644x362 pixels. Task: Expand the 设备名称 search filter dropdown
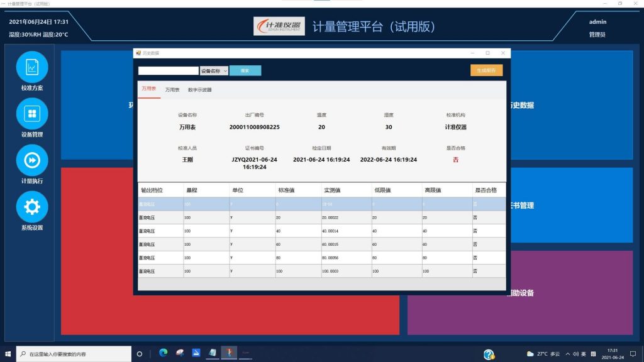coord(214,71)
